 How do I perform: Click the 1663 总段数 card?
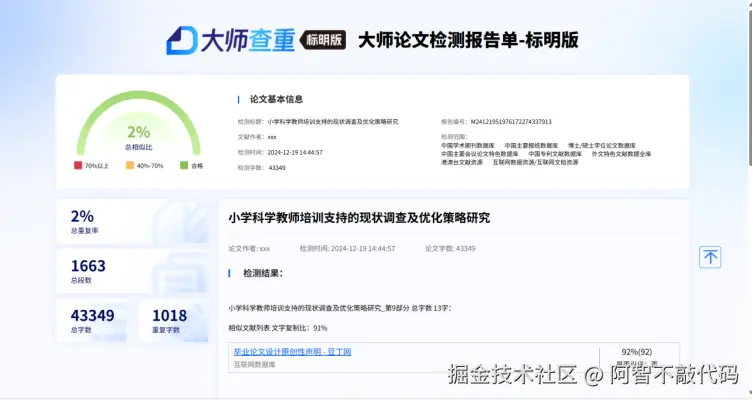[x=132, y=271]
